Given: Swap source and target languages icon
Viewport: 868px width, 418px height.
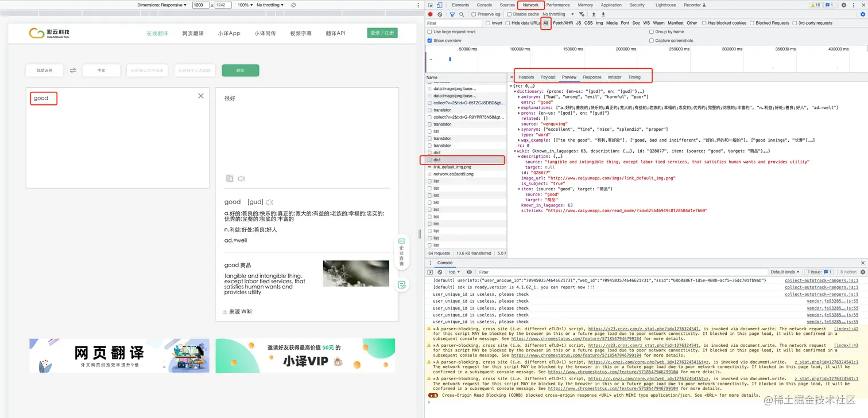Looking at the screenshot, I should 73,71.
